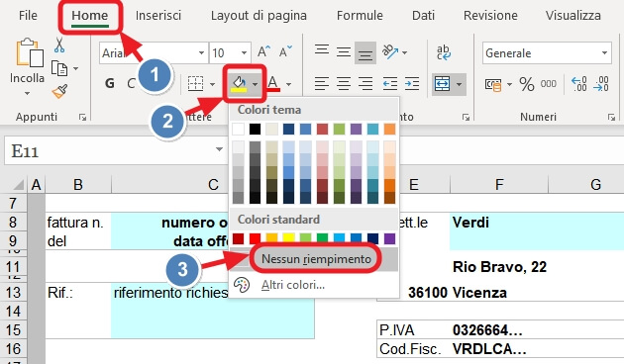Align text to vertical middle
The image size is (624, 364).
click(344, 52)
